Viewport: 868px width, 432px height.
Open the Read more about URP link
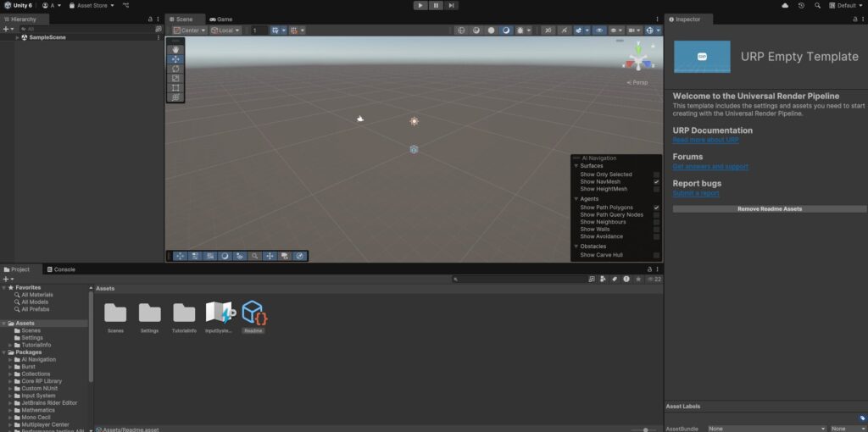click(x=705, y=140)
